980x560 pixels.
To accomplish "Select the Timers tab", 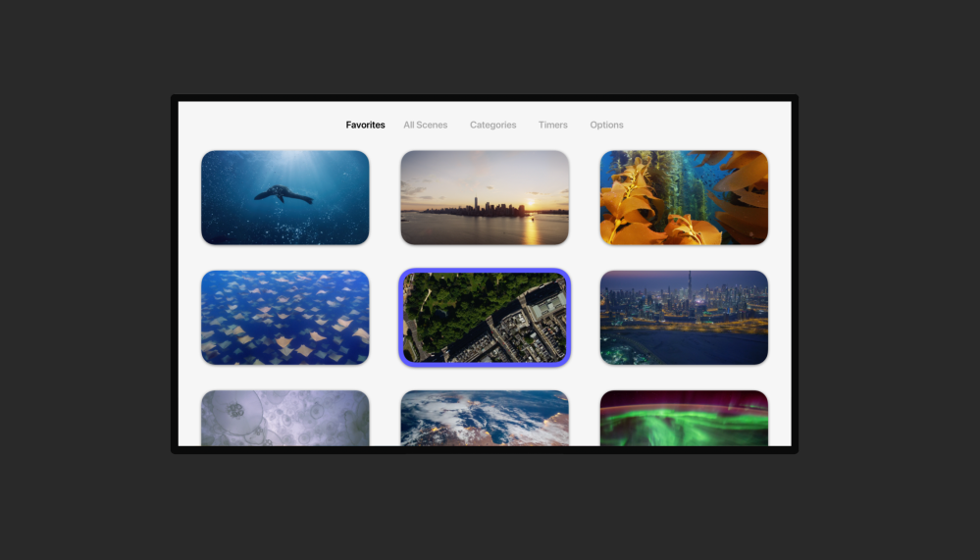I will (x=552, y=126).
